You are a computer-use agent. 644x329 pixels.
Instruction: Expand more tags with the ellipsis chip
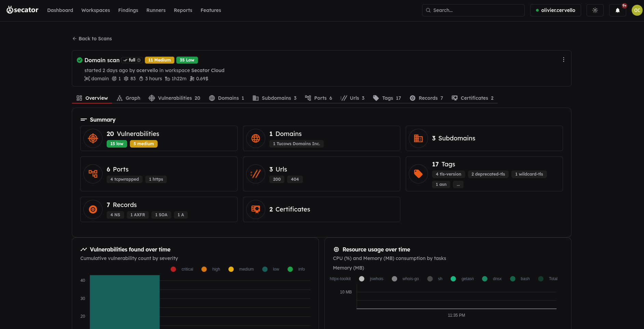click(458, 184)
